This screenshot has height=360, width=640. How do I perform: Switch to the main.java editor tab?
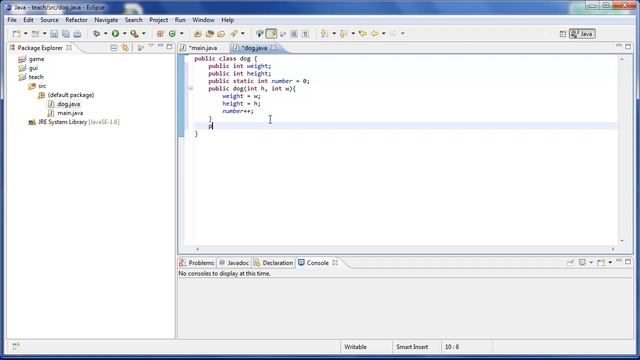[x=203, y=48]
